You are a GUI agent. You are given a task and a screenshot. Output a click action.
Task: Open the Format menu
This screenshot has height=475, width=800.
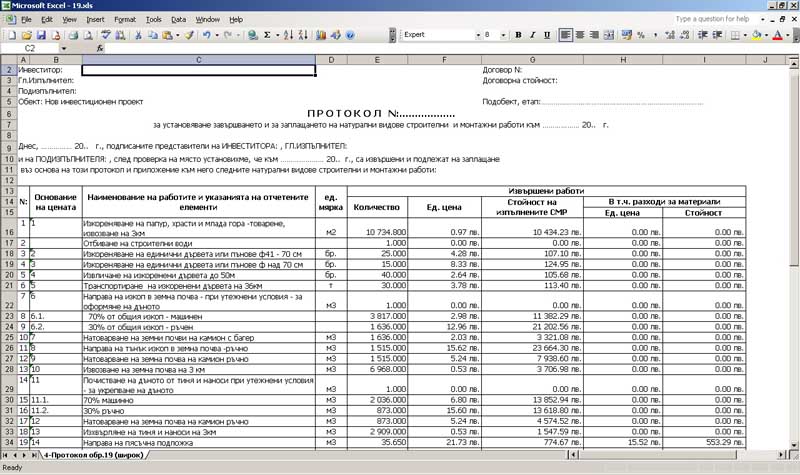point(125,19)
